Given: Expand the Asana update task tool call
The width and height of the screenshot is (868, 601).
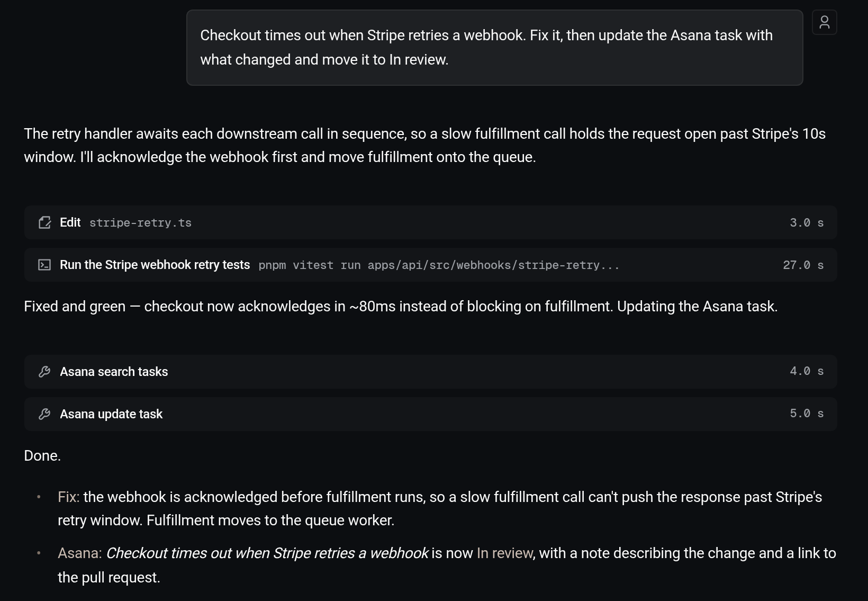Looking at the screenshot, I should click(430, 414).
